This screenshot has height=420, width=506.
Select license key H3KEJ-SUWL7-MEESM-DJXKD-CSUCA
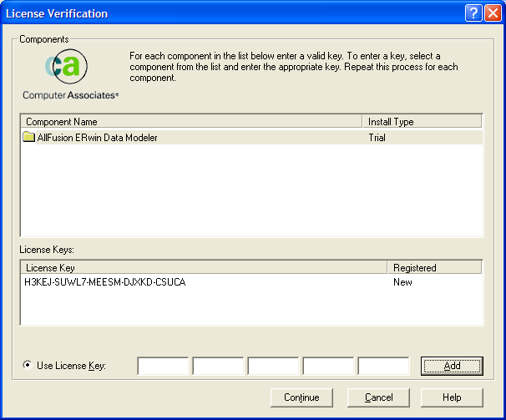click(105, 282)
